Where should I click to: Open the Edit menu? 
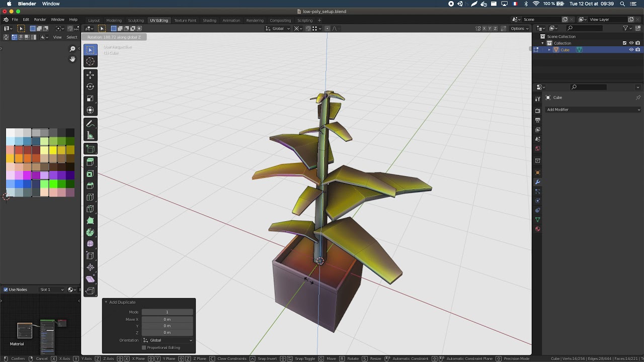click(x=26, y=20)
